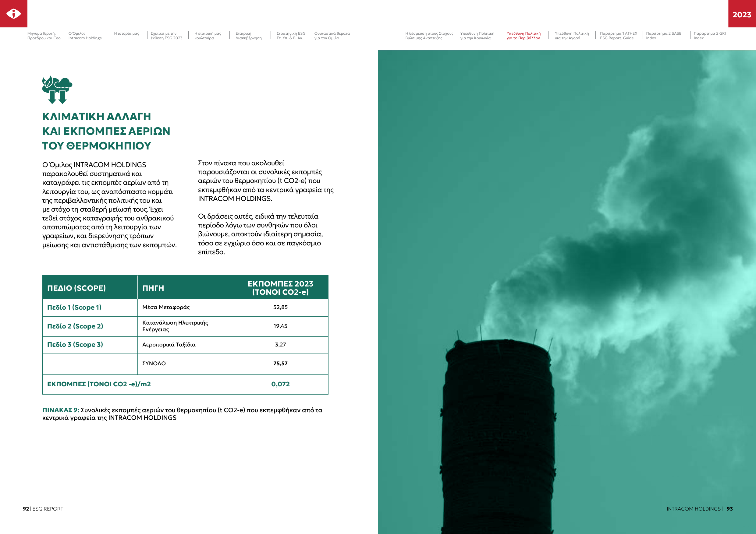This screenshot has height=534, width=756.
Task: Click the value '19,45'
Action: 280,326
